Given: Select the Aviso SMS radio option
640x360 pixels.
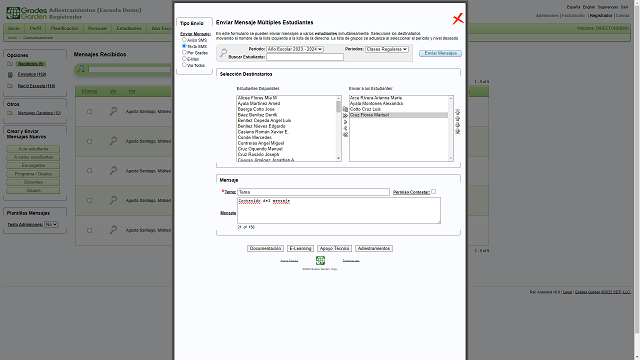Looking at the screenshot, I should 184,40.
